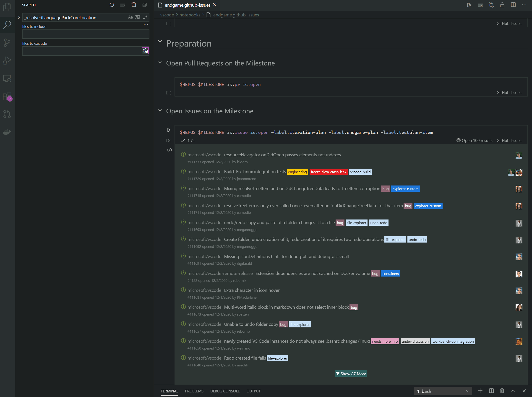Run the open issues query cell
This screenshot has width=532, height=397.
tap(169, 130)
